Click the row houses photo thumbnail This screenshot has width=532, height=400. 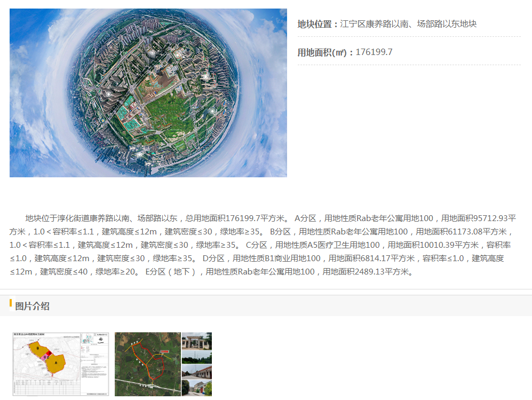pyautogui.click(x=197, y=372)
